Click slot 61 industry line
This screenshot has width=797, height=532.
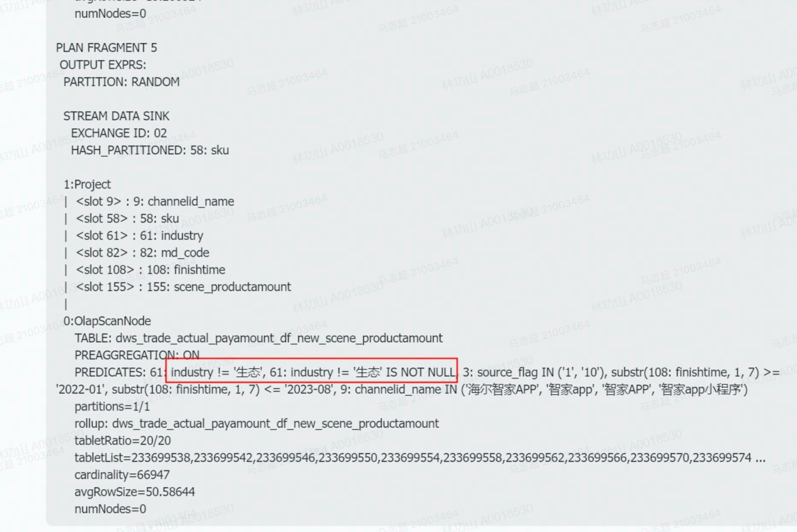coord(139,236)
